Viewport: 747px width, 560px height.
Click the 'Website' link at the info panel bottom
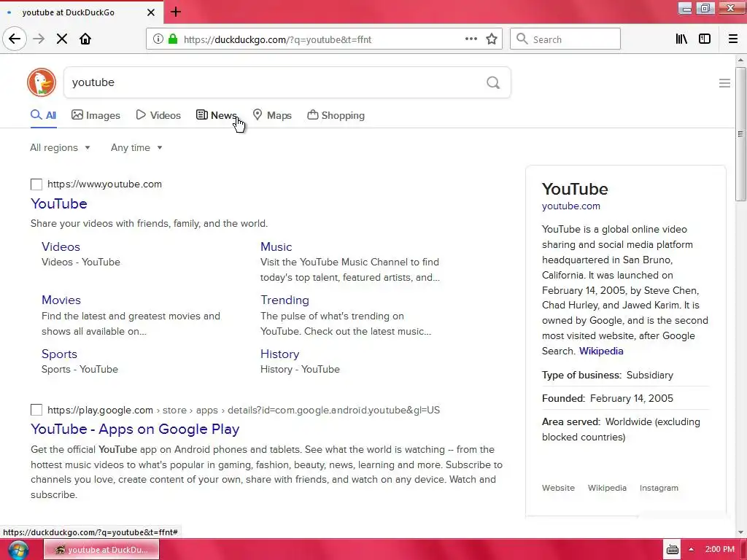click(558, 488)
